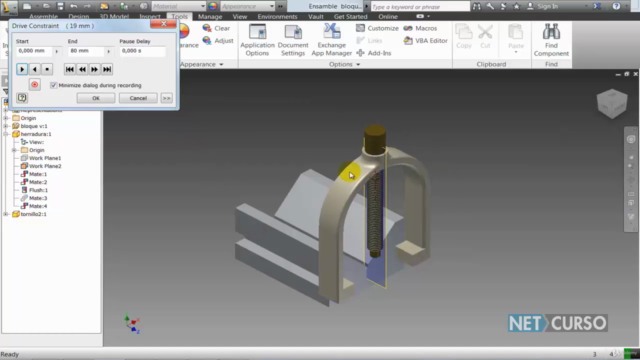Screen dimensions: 640x360
Task: Jump to minimum constraint value
Action: tap(70, 69)
